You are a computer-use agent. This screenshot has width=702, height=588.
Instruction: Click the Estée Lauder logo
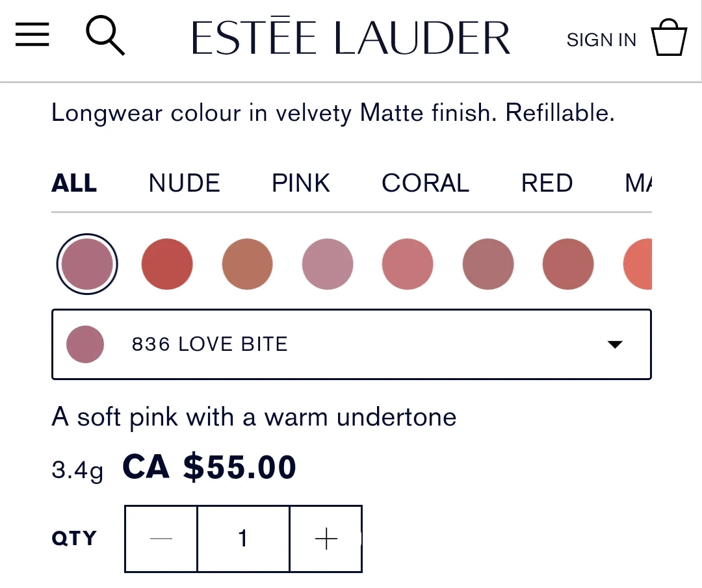pos(351,38)
